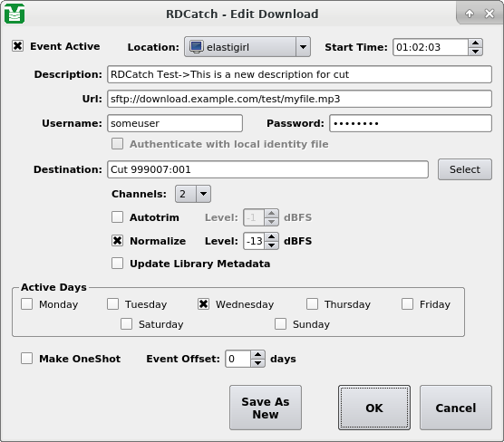Image resolution: width=504 pixels, height=442 pixels.
Task: Enable the Autotrim checkbox
Action: click(117, 216)
